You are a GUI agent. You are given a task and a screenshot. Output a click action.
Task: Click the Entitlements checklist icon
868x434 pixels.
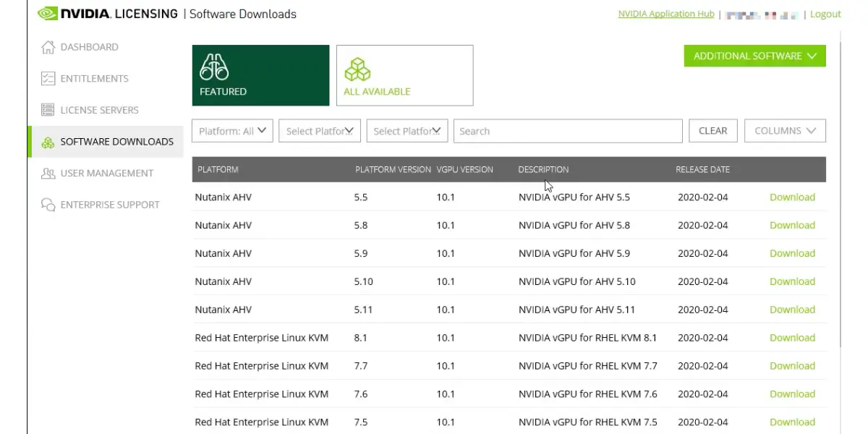(48, 79)
